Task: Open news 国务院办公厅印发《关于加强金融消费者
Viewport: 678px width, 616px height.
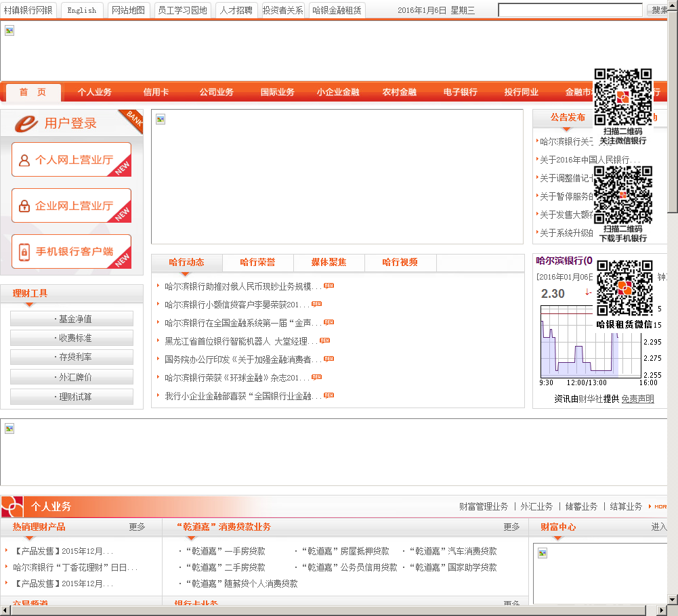Action: tap(243, 359)
